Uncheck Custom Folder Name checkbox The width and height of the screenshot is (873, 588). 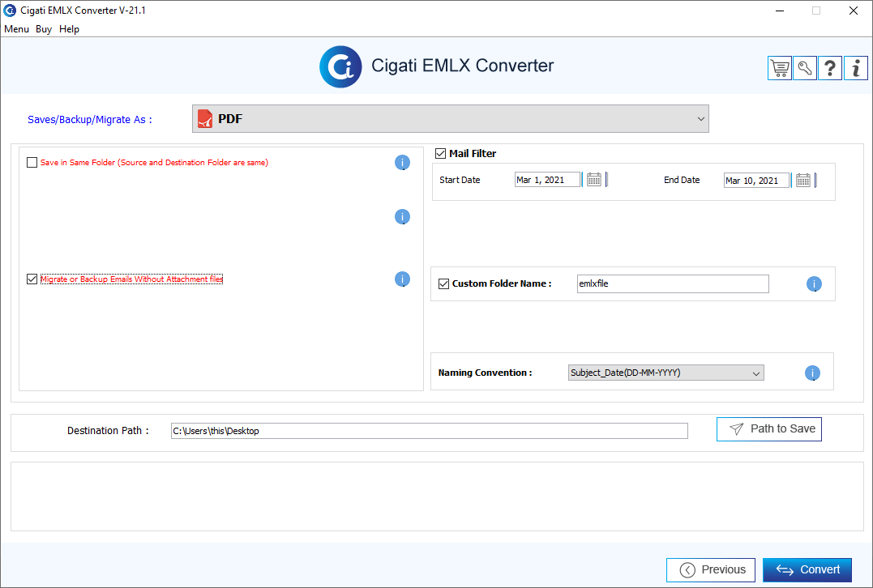[x=443, y=283]
